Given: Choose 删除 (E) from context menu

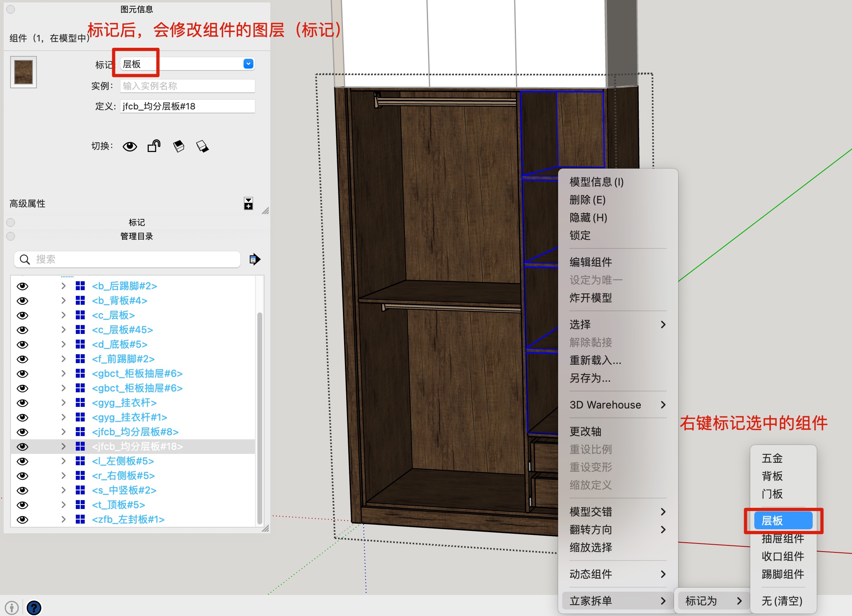Looking at the screenshot, I should coord(618,200).
